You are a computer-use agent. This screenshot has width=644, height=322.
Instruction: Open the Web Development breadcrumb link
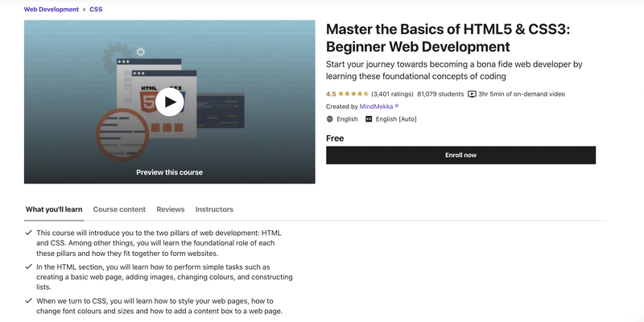click(52, 9)
